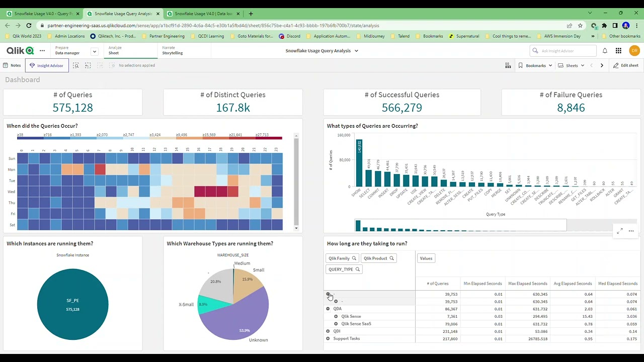
Task: Open the apps grid launcher
Action: point(618,51)
